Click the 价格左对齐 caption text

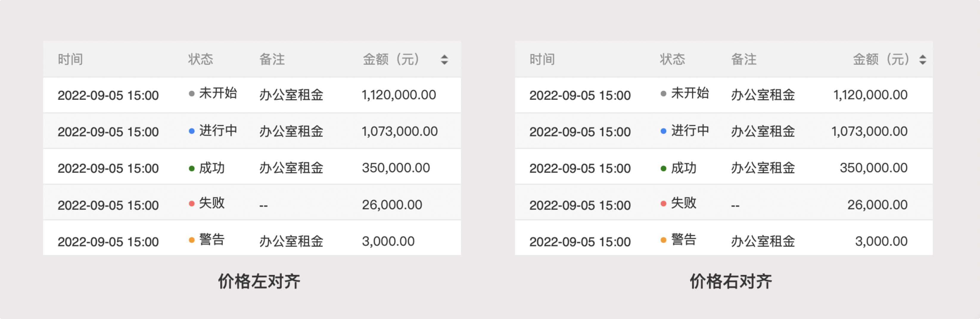259,282
